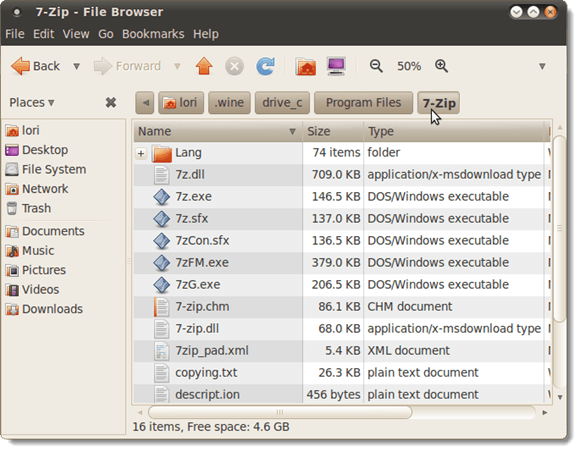Open the Go menu
580x452 pixels.
(106, 34)
